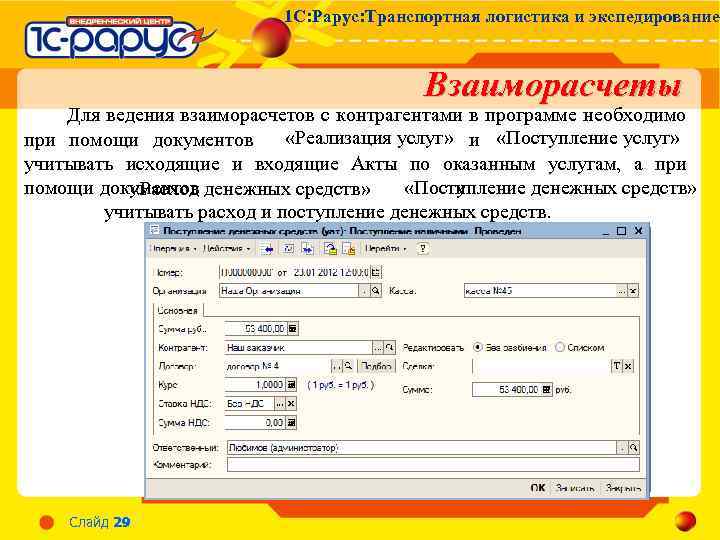
Task: Click the Контрагент field showing Наш заказчик
Action: [298, 348]
